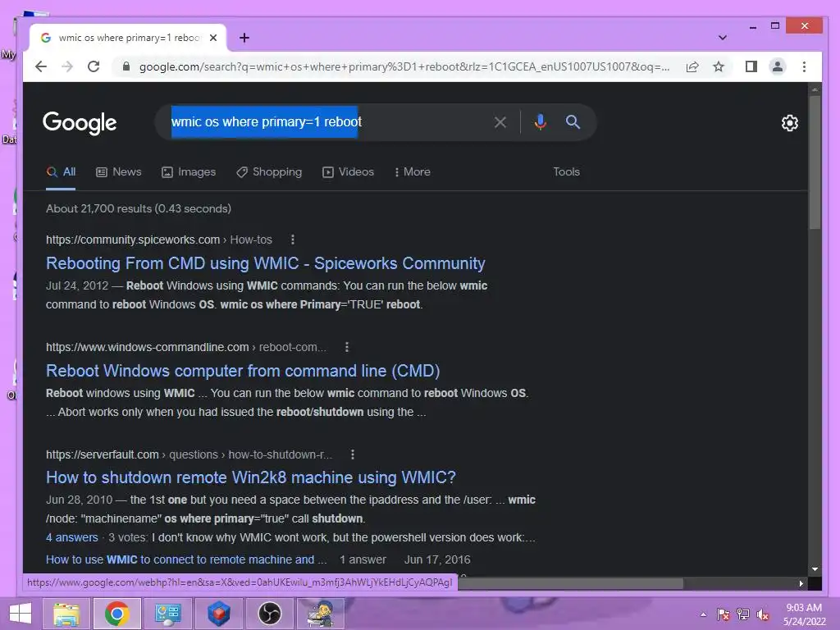Open the Windows Start menu
Screen dimensions: 840x630
(21, 614)
